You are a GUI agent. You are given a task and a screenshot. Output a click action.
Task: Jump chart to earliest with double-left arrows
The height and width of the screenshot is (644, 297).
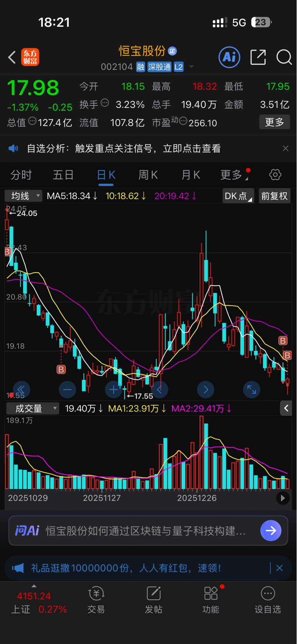click(x=21, y=389)
